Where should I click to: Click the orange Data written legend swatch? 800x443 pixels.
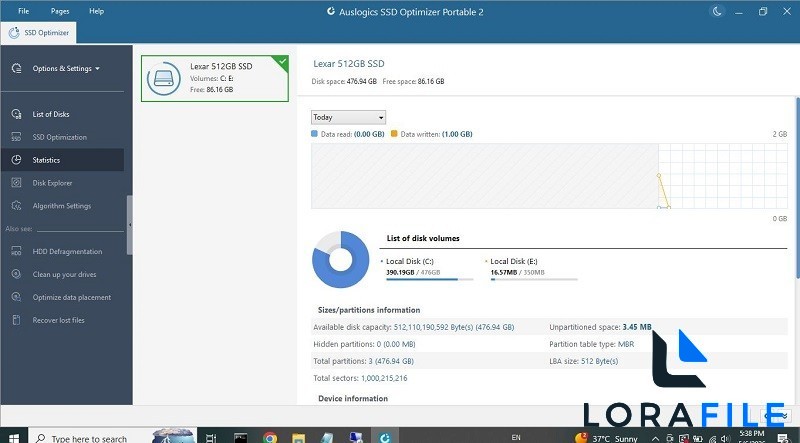[x=394, y=134]
